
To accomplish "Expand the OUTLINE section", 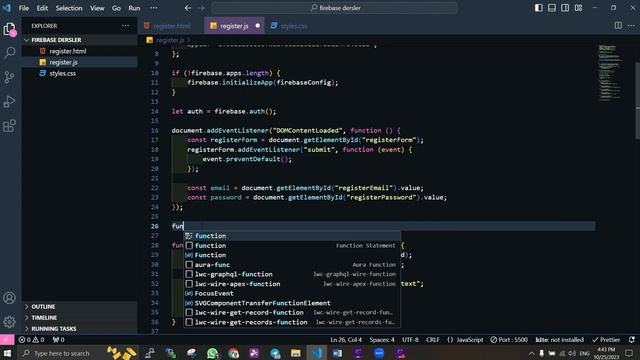I will [80, 307].
